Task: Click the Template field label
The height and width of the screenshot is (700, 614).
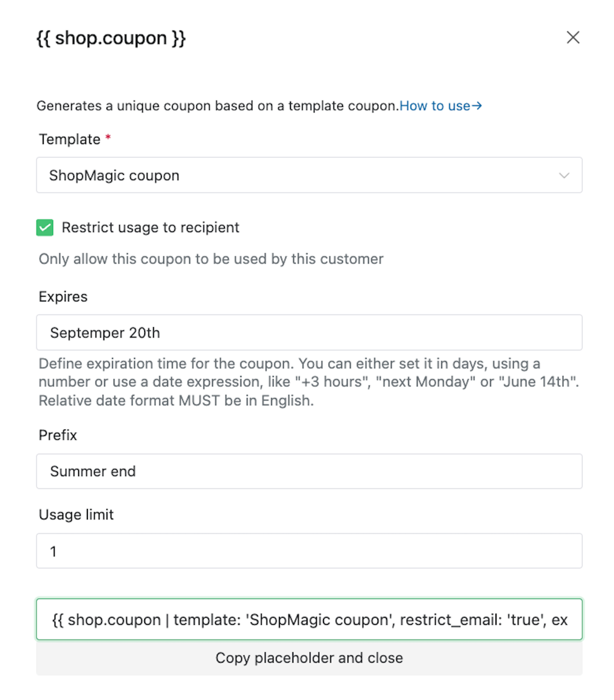Action: tap(69, 139)
